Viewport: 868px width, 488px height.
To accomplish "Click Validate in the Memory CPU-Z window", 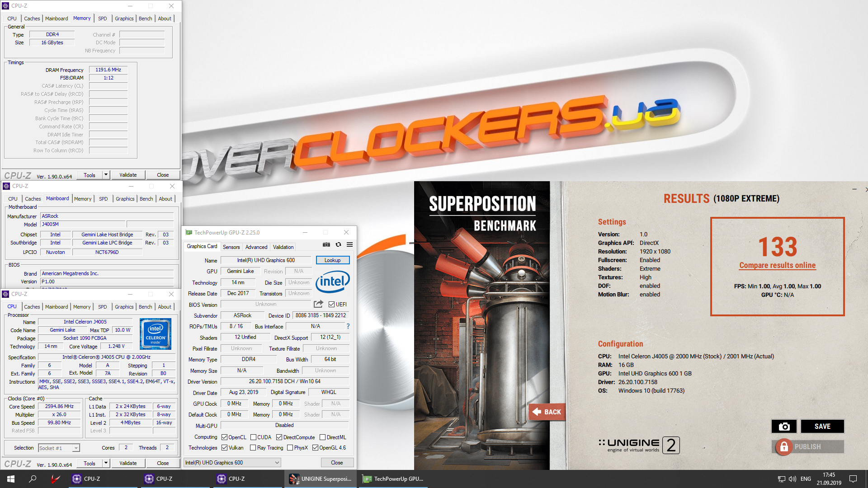I will (x=128, y=175).
